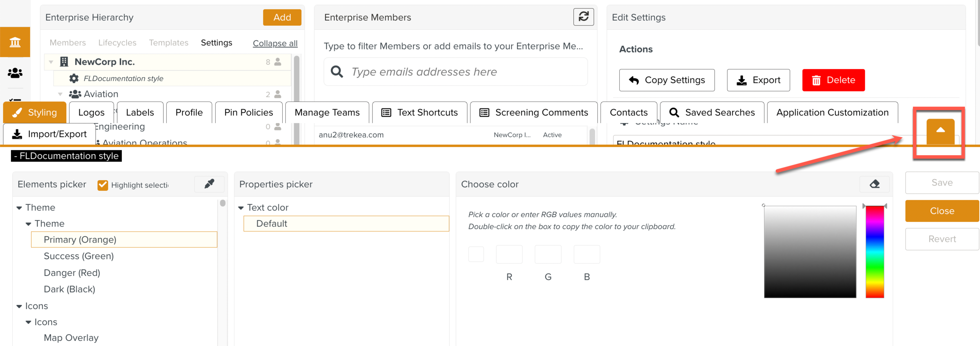Open the Logos tab
The width and height of the screenshot is (980, 346).
pyautogui.click(x=91, y=112)
